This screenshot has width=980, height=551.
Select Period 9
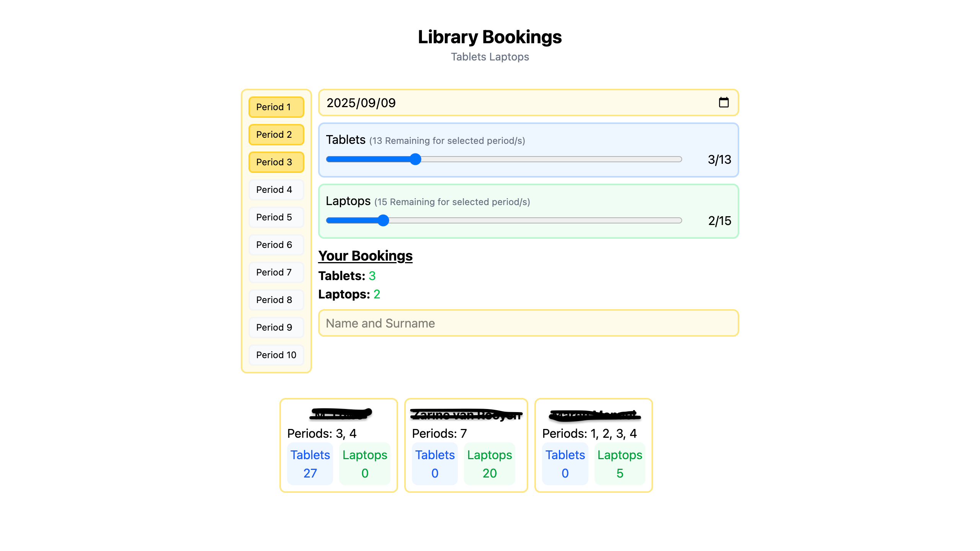tap(276, 327)
